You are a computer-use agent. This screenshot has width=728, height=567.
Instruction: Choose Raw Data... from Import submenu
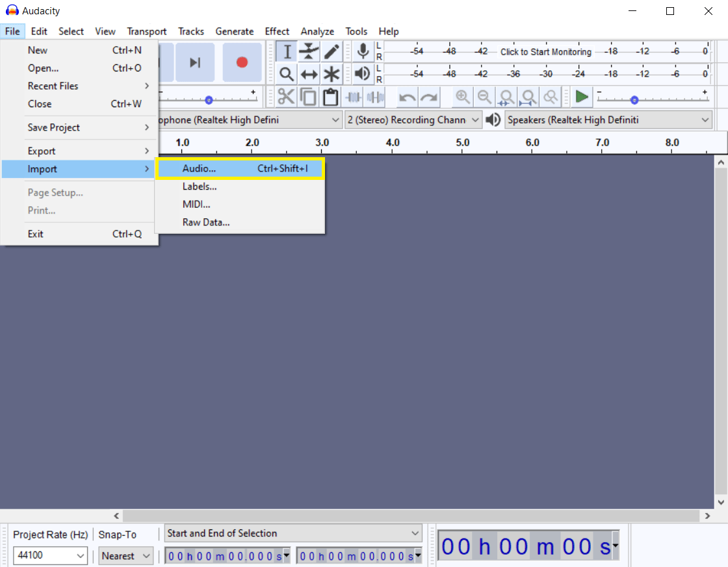(x=240, y=222)
